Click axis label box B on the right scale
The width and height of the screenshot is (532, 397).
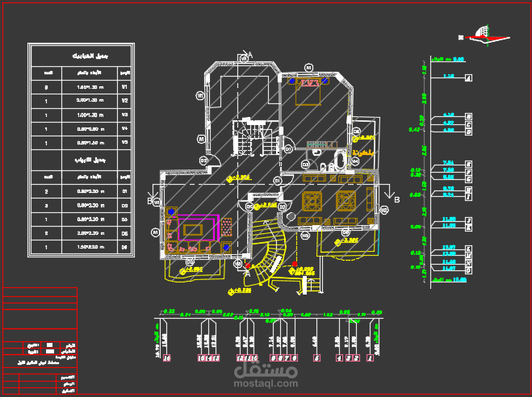tap(468, 117)
